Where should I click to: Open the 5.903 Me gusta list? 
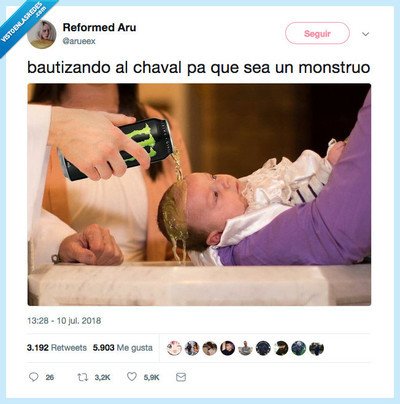[x=123, y=348]
